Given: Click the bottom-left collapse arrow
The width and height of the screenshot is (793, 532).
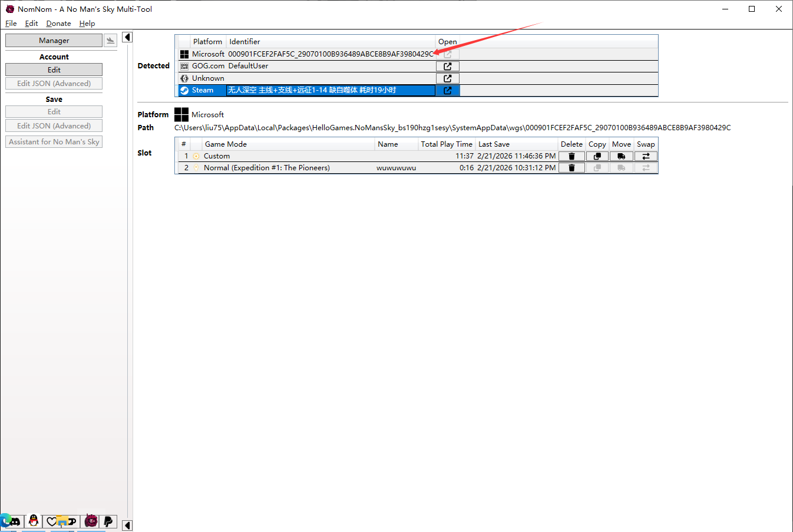Looking at the screenshot, I should pyautogui.click(x=127, y=525).
